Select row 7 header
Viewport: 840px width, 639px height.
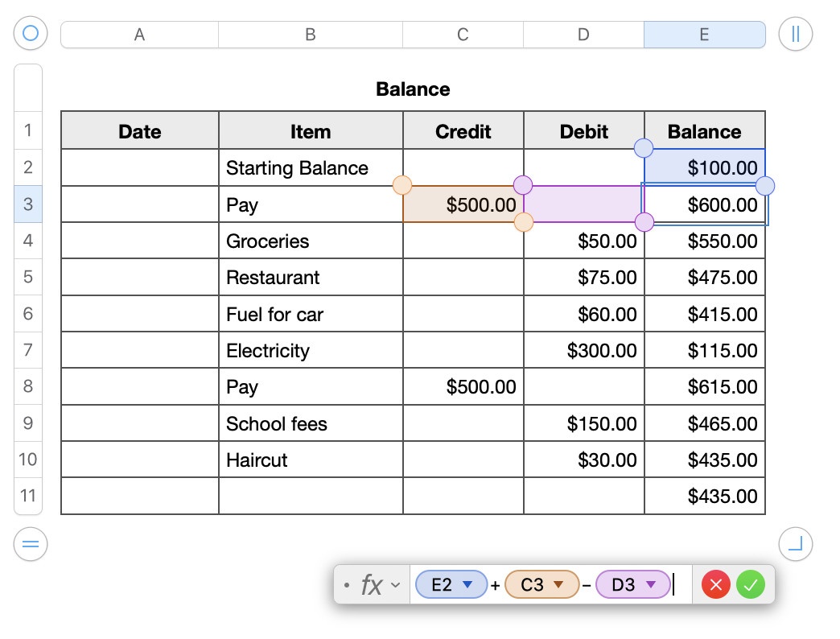tap(28, 350)
